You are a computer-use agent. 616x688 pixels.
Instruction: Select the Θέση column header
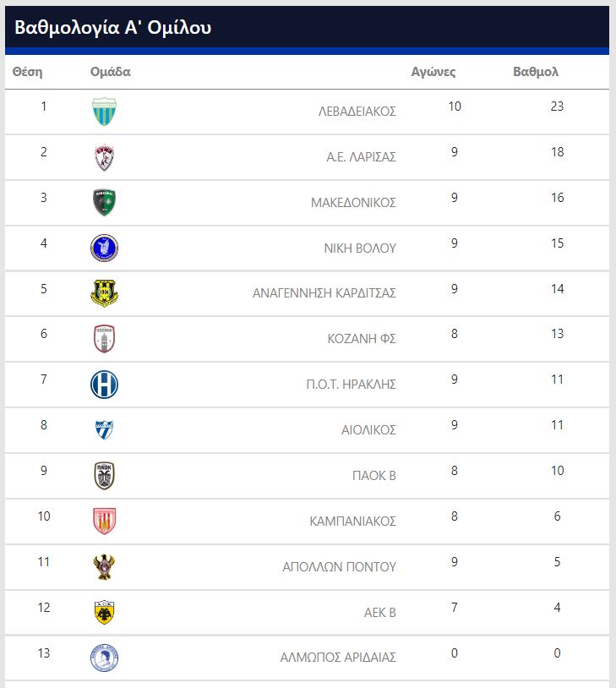tap(28, 72)
